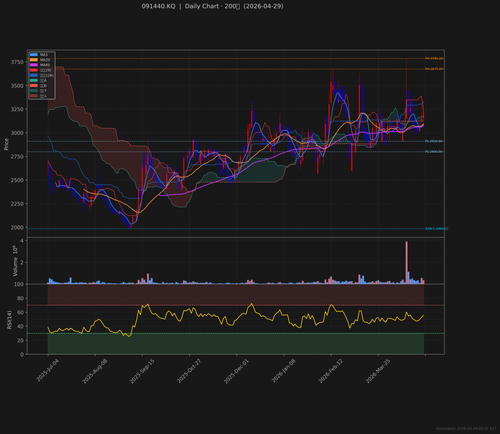Click the 40 tick on RSI axis

20,326
